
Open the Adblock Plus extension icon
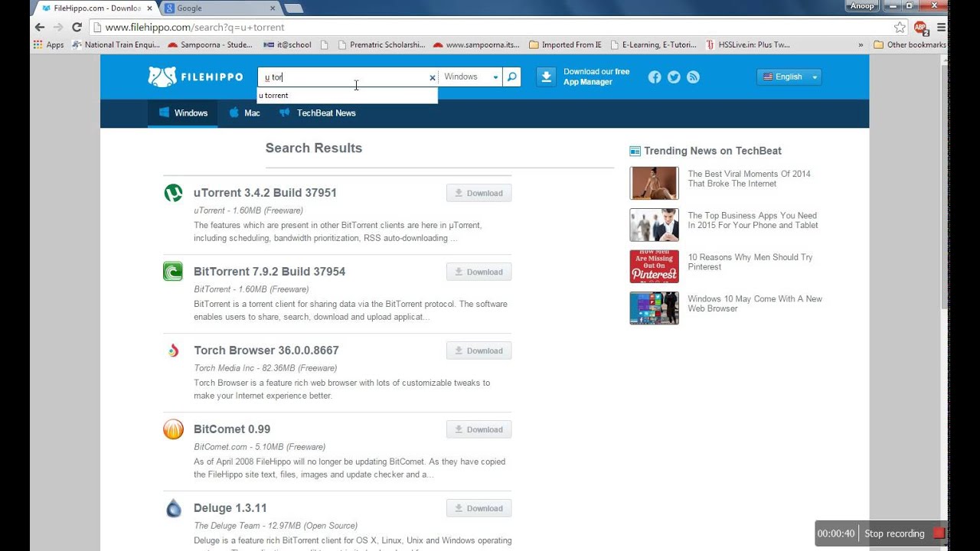921,28
